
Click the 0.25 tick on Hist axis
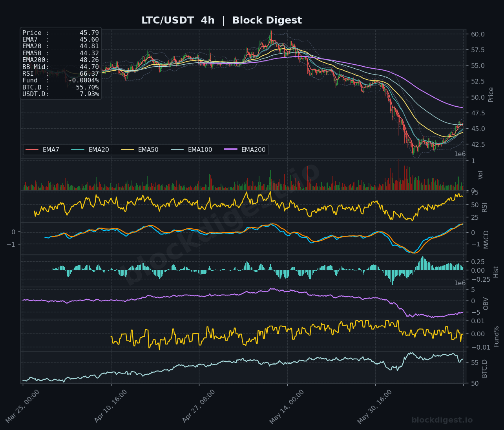tap(478, 262)
